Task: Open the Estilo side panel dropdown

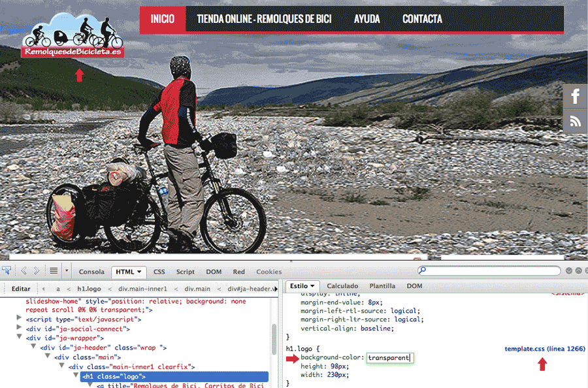Action: pos(312,286)
